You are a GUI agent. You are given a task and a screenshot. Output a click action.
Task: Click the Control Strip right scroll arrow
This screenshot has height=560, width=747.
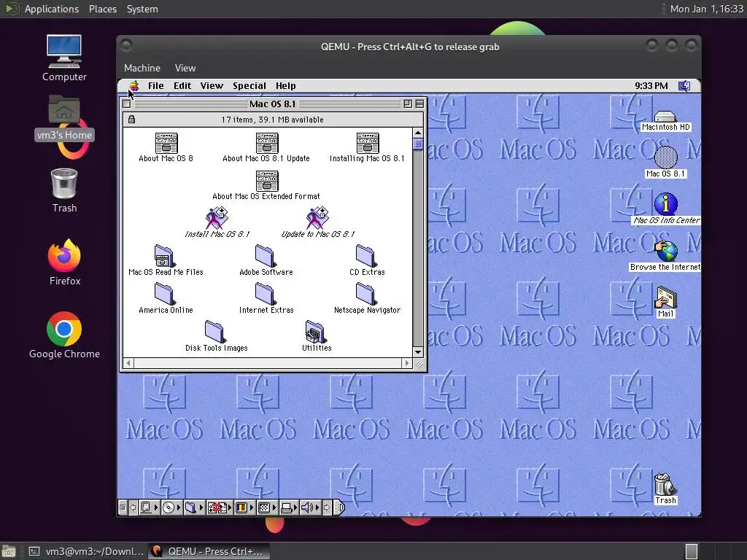pos(327,507)
